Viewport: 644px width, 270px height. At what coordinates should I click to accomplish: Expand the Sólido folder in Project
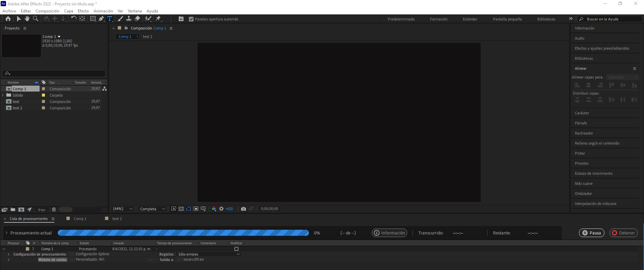click(3, 95)
